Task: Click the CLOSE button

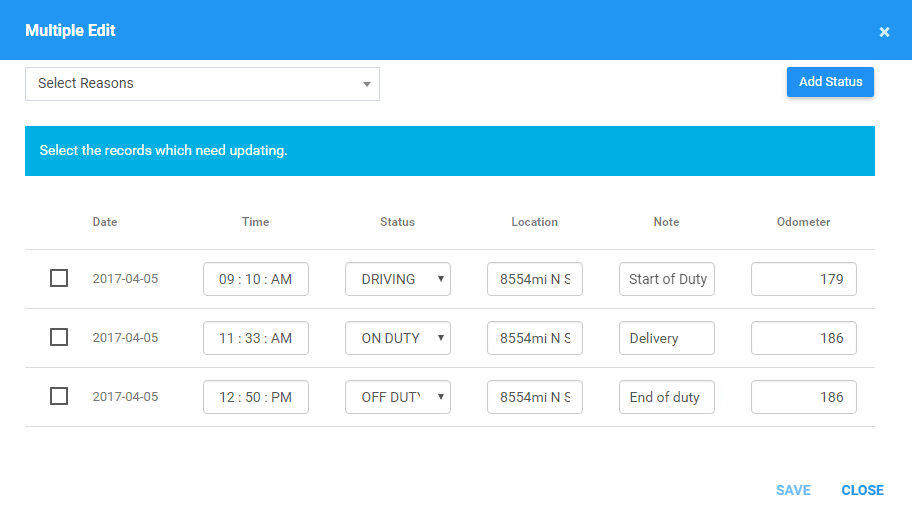Action: (x=863, y=490)
